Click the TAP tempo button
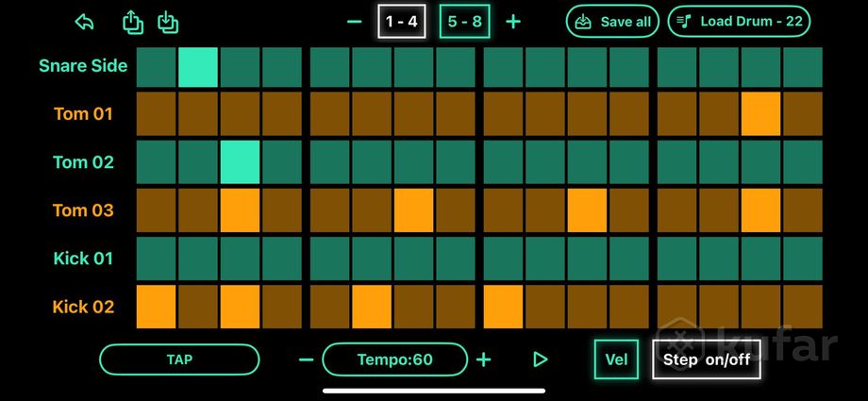Viewport: 868px width, 401px height. coord(179,359)
